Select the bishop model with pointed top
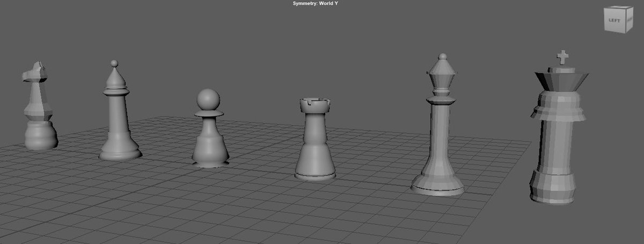The image size is (644, 244). click(119, 111)
